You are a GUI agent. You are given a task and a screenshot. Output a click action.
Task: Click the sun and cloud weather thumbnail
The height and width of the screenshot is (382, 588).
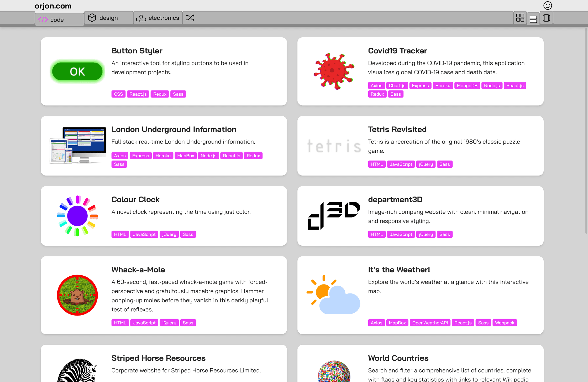tap(333, 295)
